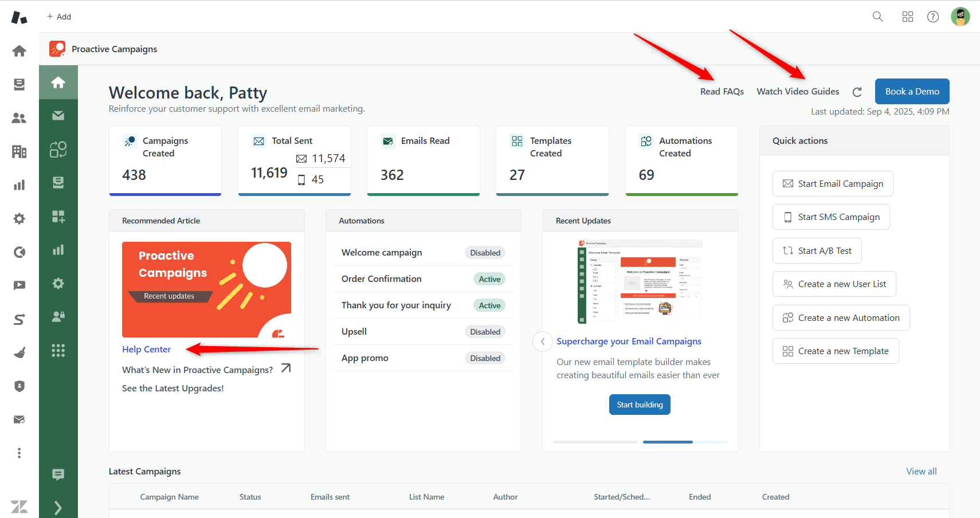Click the Automations Created stat card

682,161
